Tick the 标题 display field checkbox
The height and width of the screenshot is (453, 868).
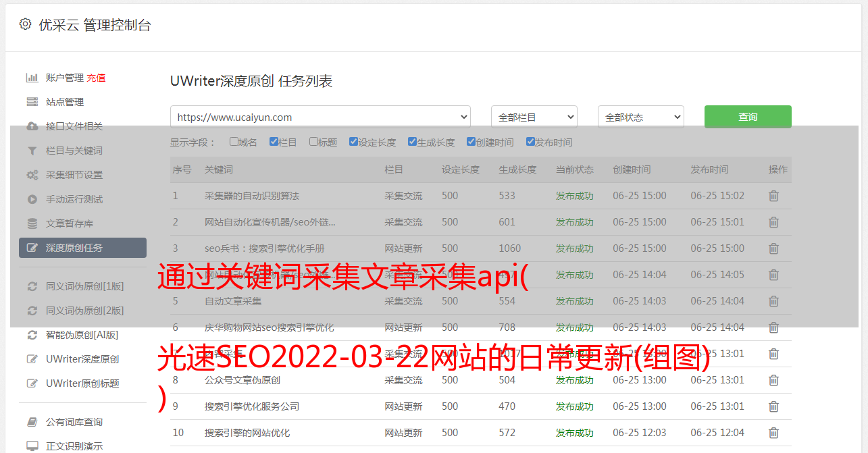pyautogui.click(x=313, y=142)
